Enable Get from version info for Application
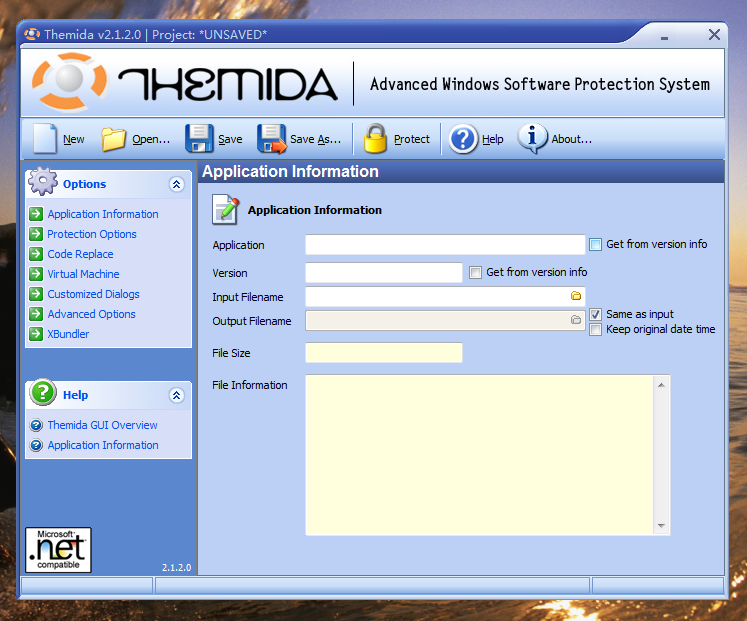Screen dimensions: 747x621 point(596,244)
